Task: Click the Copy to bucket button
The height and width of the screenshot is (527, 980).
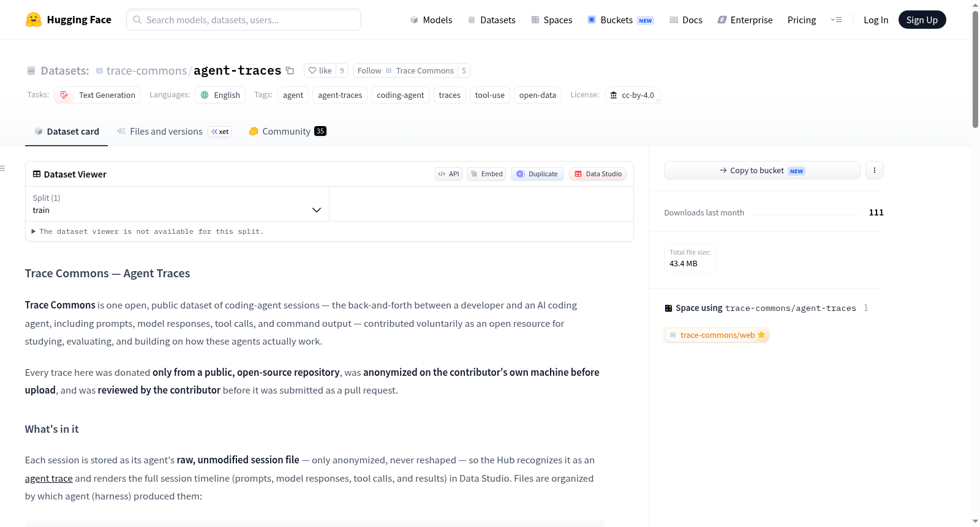Action: (x=762, y=170)
